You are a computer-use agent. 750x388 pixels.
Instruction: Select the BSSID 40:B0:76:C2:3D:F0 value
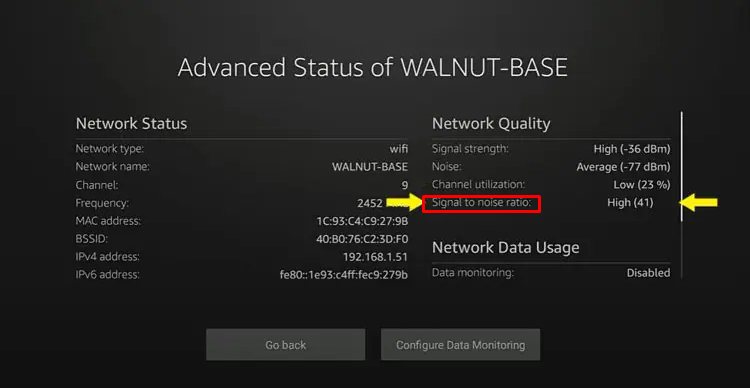coord(362,239)
